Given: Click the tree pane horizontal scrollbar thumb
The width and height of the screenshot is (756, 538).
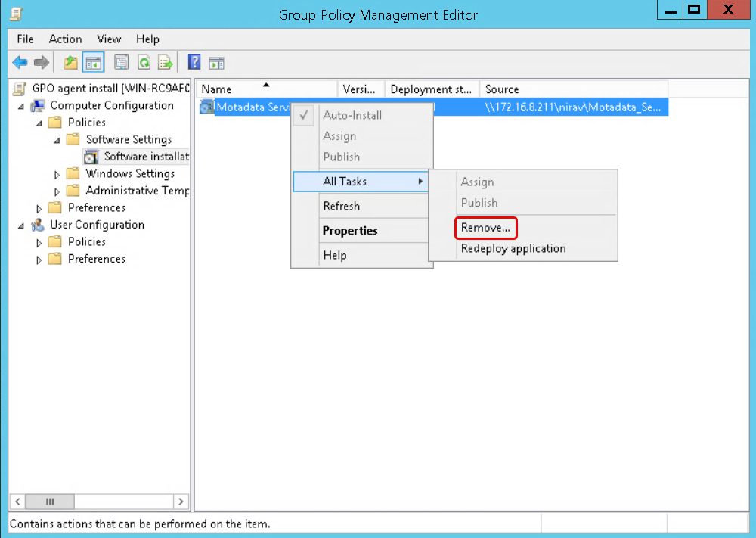Looking at the screenshot, I should 50,502.
